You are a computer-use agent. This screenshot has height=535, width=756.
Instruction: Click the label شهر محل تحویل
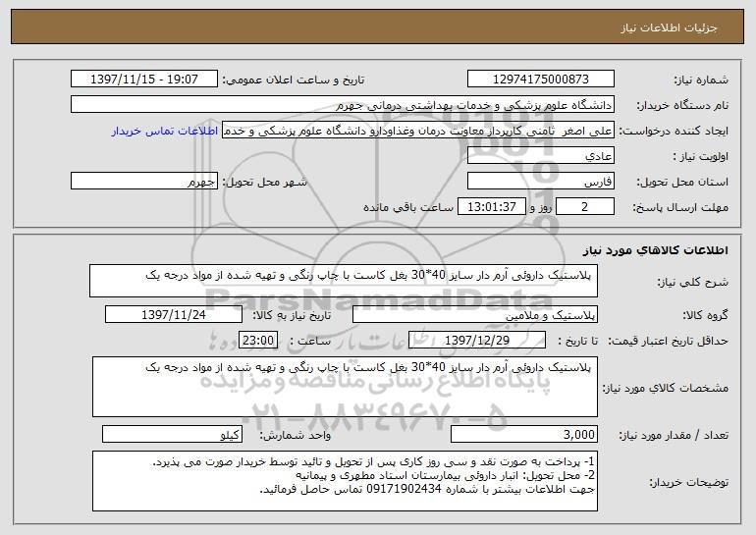click(x=265, y=182)
